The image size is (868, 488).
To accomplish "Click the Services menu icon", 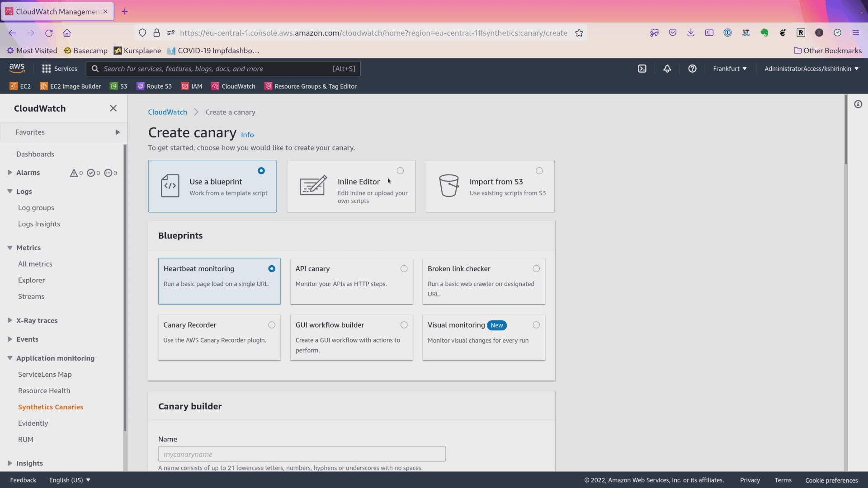I will 47,69.
